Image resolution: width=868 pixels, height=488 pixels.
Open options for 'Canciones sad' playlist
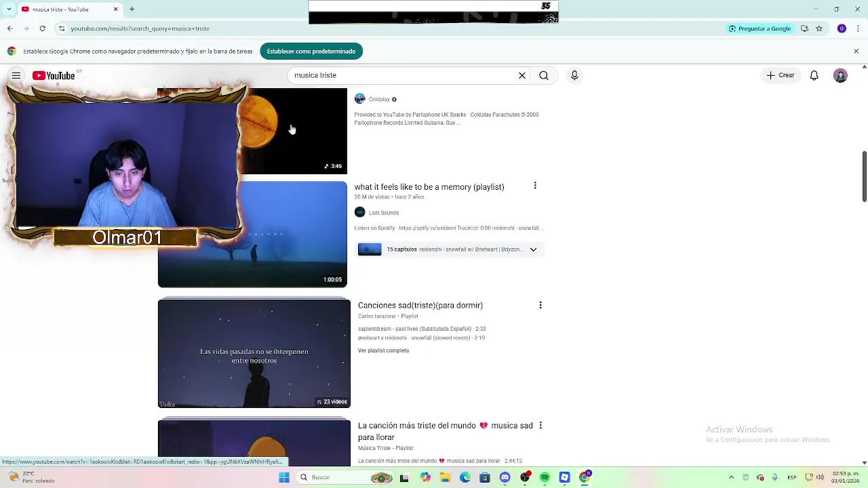click(540, 305)
